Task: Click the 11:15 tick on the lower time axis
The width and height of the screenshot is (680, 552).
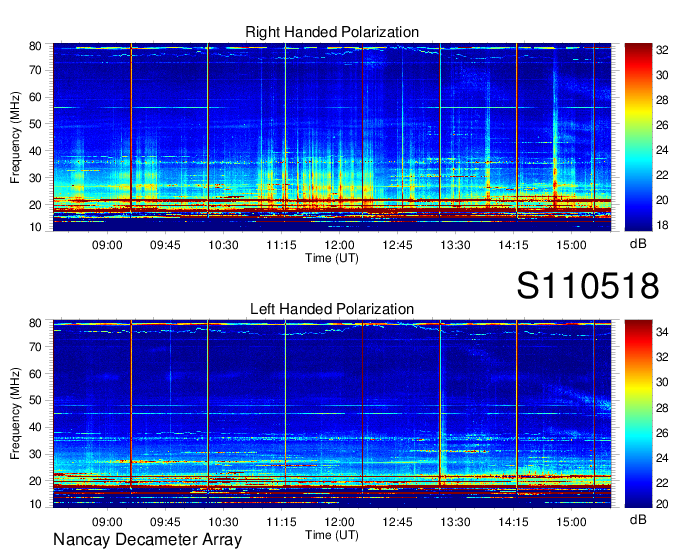Action: point(281,522)
